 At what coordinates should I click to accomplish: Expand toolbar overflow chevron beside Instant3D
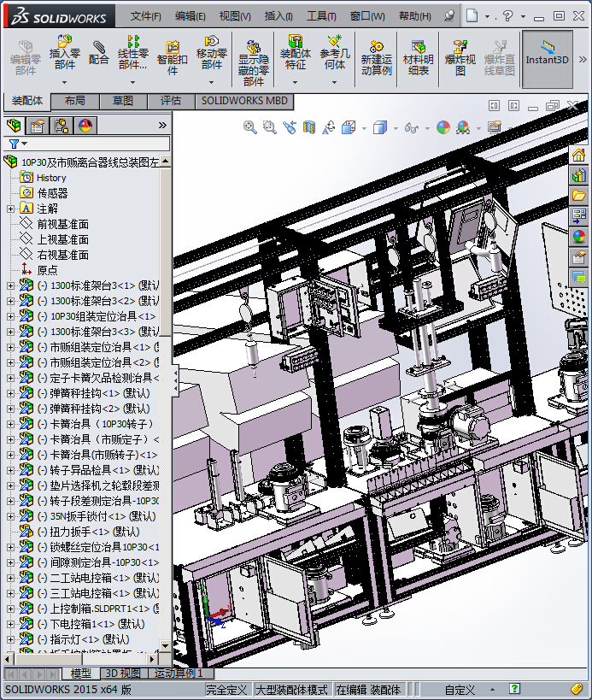click(583, 59)
